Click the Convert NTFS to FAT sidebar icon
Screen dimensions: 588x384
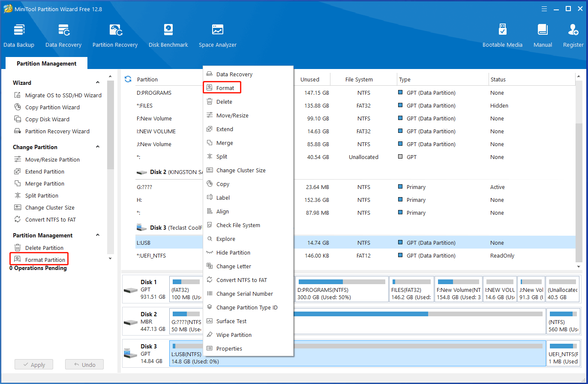[x=18, y=219]
